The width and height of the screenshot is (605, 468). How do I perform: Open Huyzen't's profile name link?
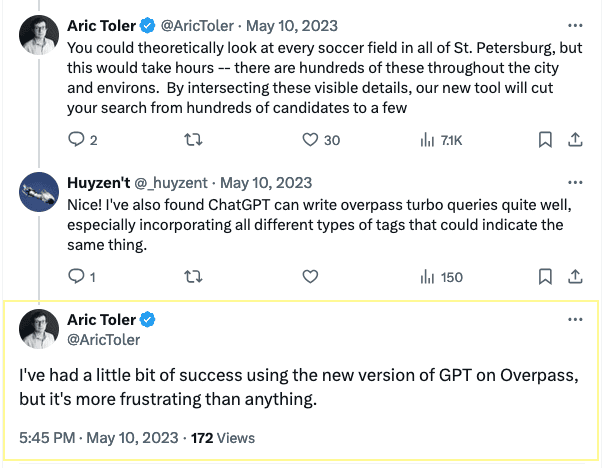100,183
